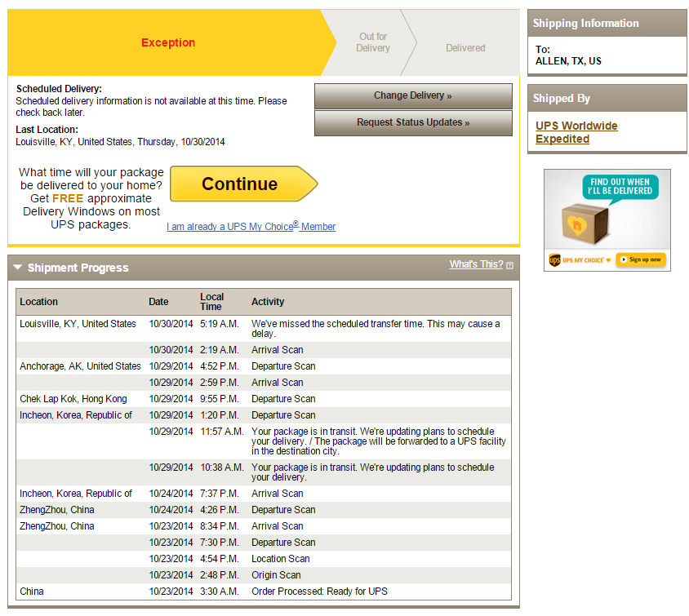Click the UPS shield logo in the ad
Image resolution: width=689 pixels, height=616 pixels.
pyautogui.click(x=554, y=260)
